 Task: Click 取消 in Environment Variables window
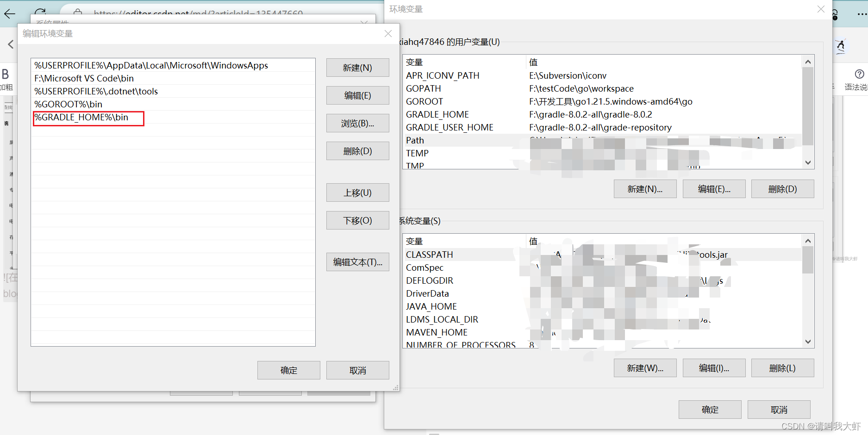point(779,410)
